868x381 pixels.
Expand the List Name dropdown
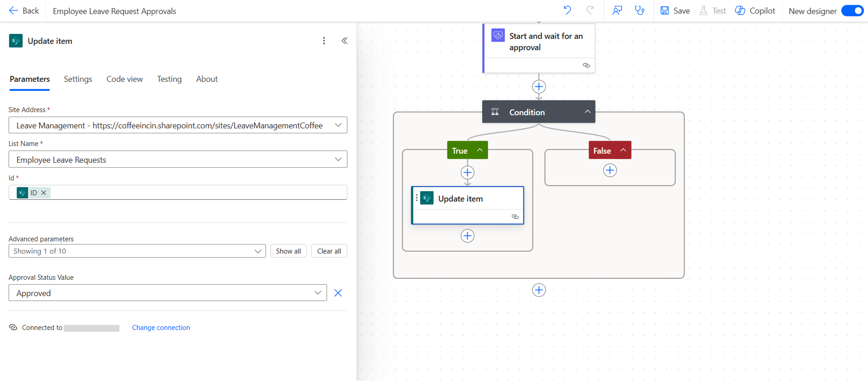coord(338,160)
